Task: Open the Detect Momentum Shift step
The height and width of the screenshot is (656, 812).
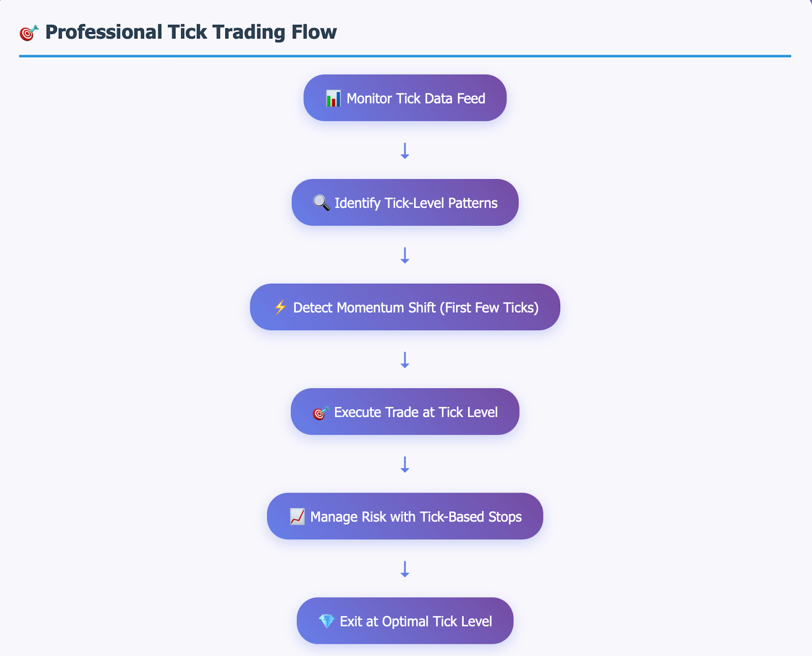Action: 405,307
